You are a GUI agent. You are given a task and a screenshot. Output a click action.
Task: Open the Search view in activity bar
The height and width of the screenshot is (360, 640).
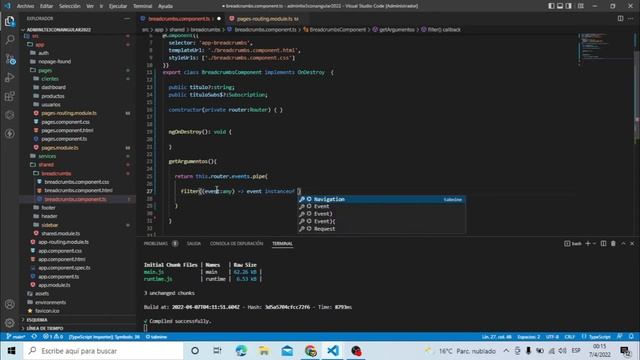(9, 40)
